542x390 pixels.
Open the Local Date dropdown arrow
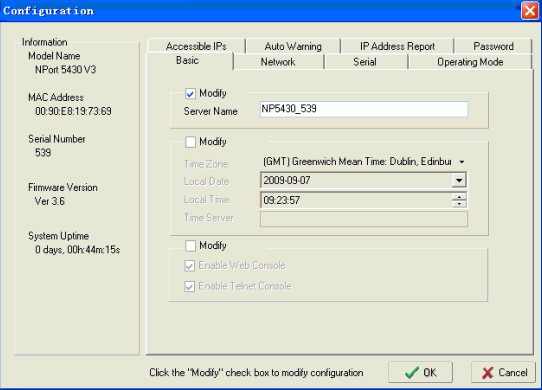pyautogui.click(x=459, y=180)
